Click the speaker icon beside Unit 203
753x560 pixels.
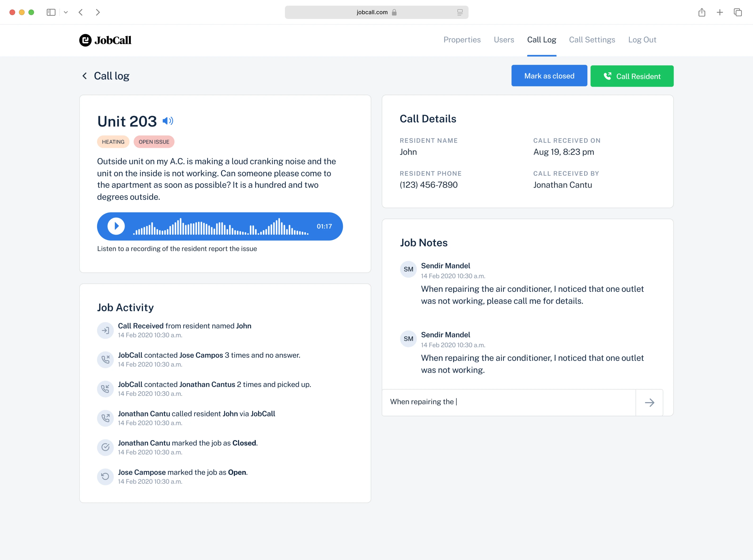168,121
